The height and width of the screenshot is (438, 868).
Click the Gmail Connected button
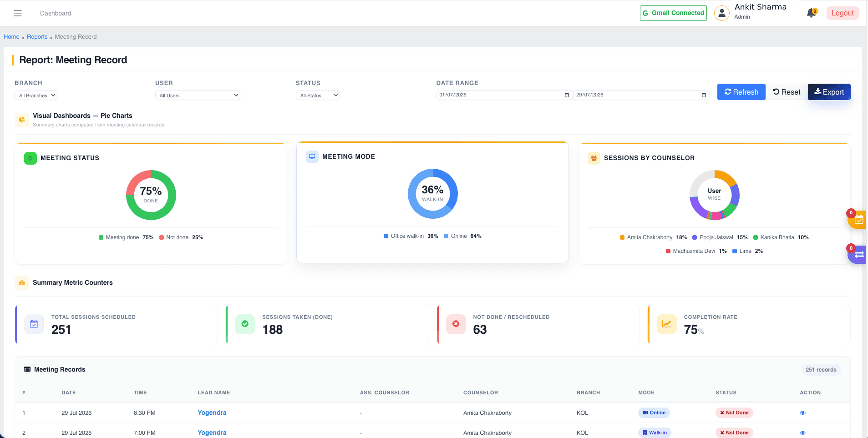pos(673,13)
